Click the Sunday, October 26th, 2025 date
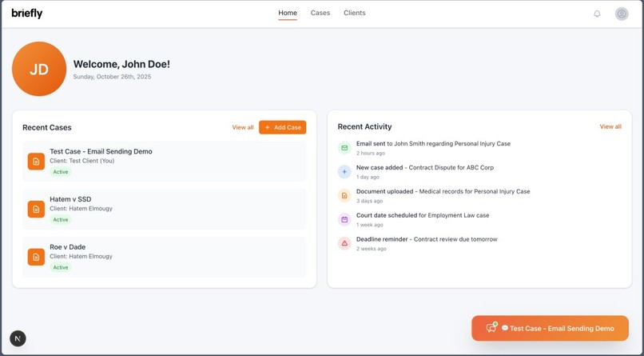Viewport: 644px width, 356px height. click(x=112, y=77)
